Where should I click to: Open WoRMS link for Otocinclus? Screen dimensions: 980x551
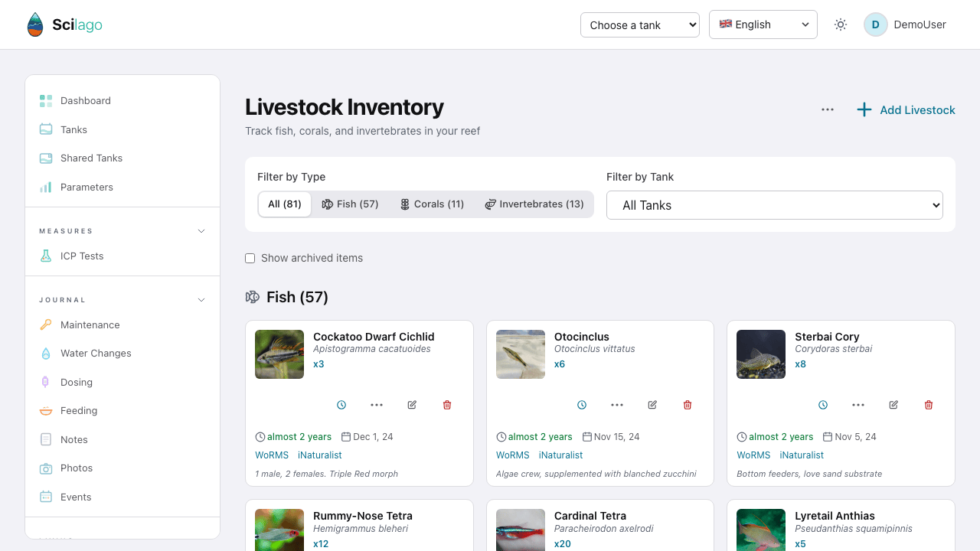pos(513,455)
